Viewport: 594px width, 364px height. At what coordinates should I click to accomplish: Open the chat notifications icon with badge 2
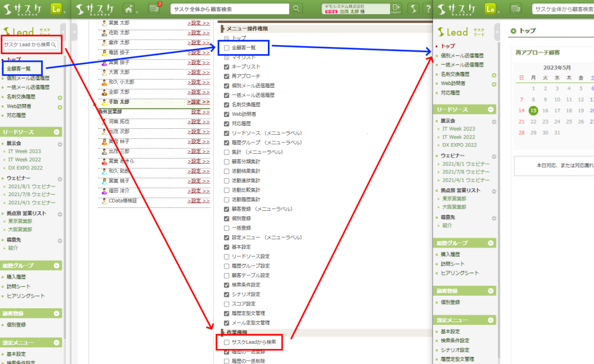coord(154,9)
